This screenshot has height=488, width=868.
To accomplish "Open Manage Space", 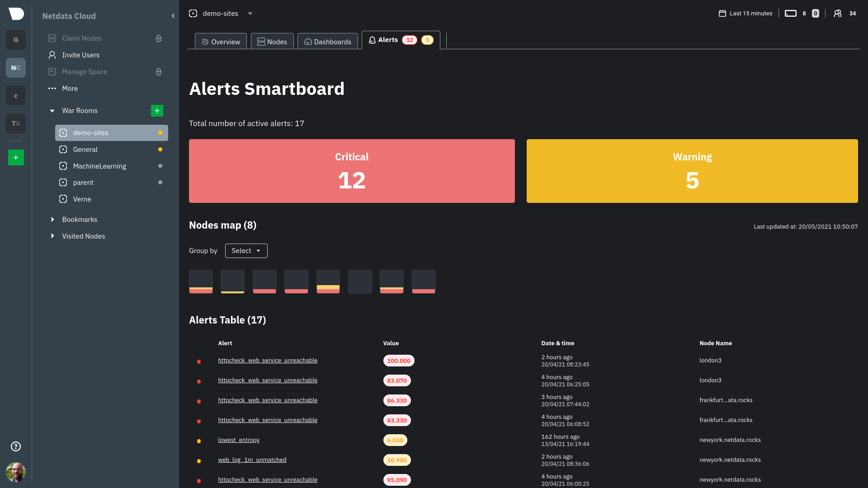I will coord(77,72).
